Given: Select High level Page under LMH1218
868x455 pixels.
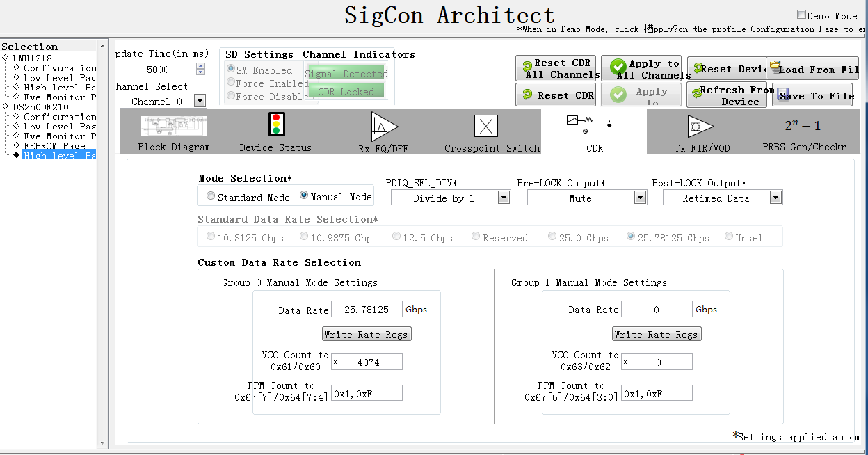Looking at the screenshot, I should click(x=60, y=88).
